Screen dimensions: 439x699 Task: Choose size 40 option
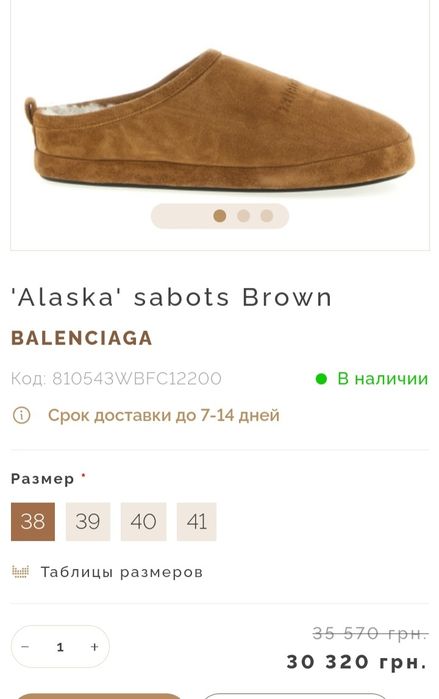(144, 522)
